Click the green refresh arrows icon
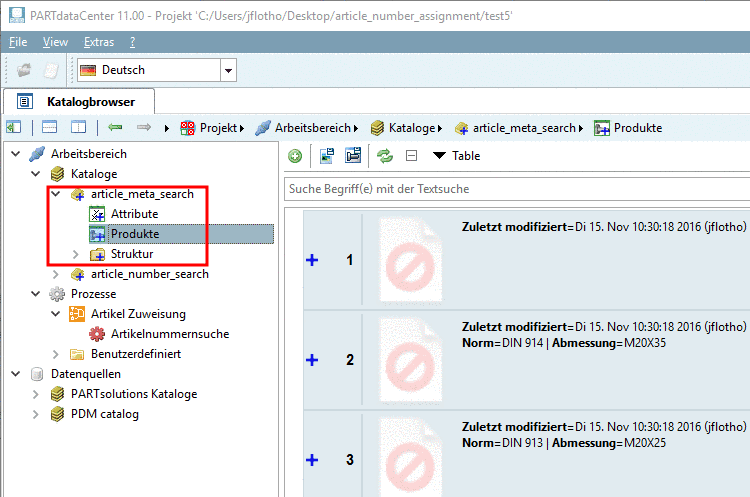The height and width of the screenshot is (497, 750). [385, 156]
